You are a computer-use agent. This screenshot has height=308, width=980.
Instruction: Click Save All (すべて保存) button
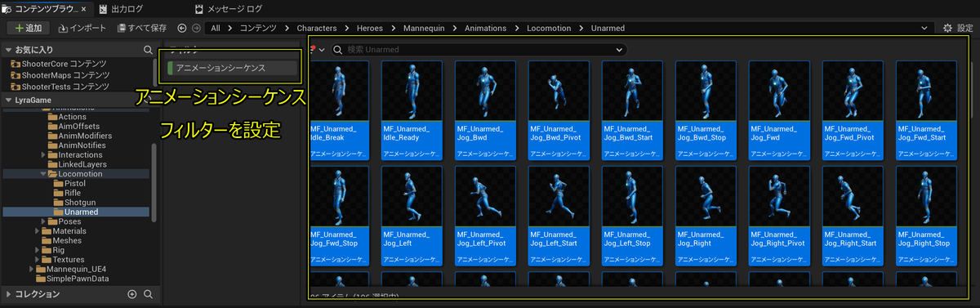(142, 28)
